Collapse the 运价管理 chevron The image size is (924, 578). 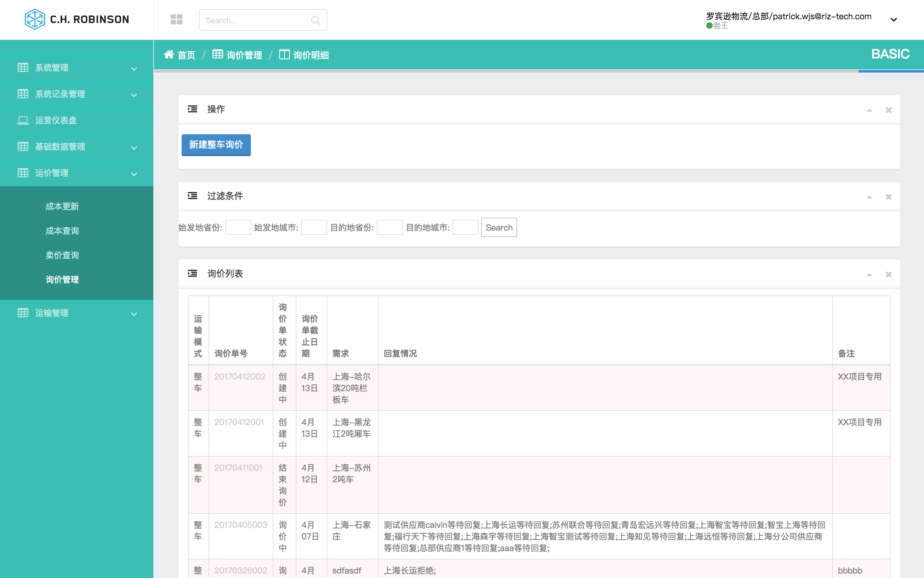[134, 174]
